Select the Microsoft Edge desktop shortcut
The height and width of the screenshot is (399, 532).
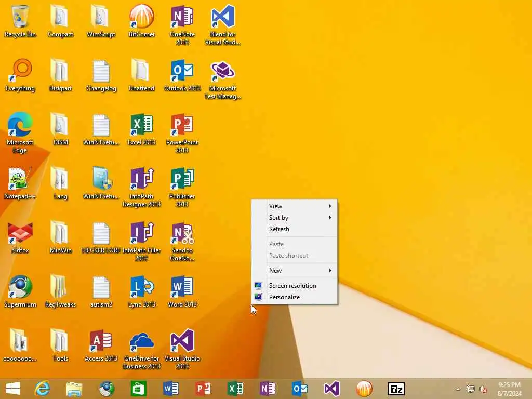(x=20, y=133)
